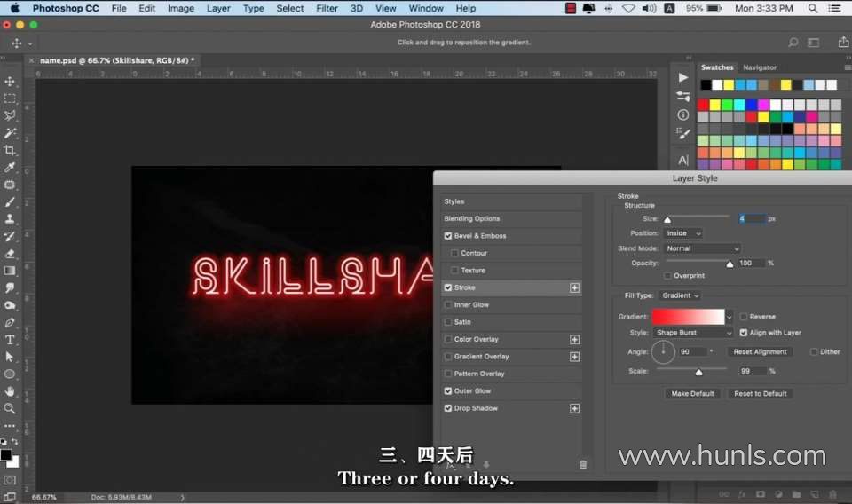The image size is (852, 504).
Task: Click the Share icon in options bar
Action: [x=843, y=42]
